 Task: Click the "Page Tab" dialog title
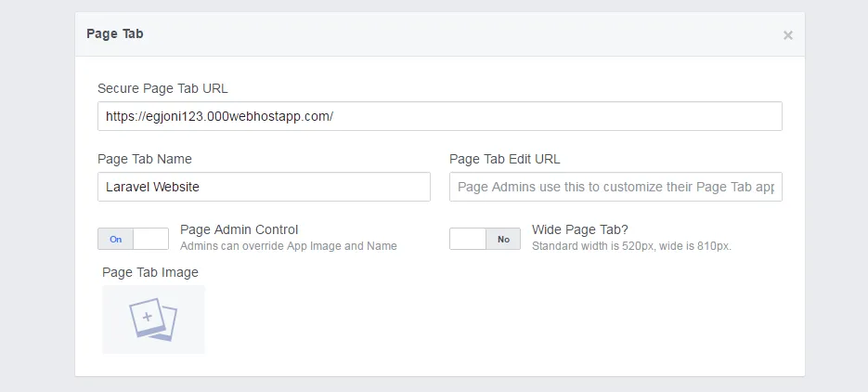[115, 33]
